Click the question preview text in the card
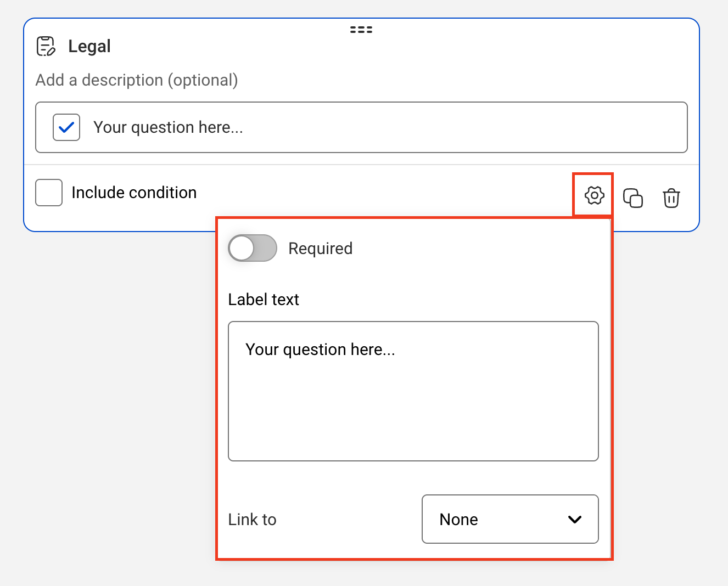Viewport: 728px width, 586px height. coord(168,127)
